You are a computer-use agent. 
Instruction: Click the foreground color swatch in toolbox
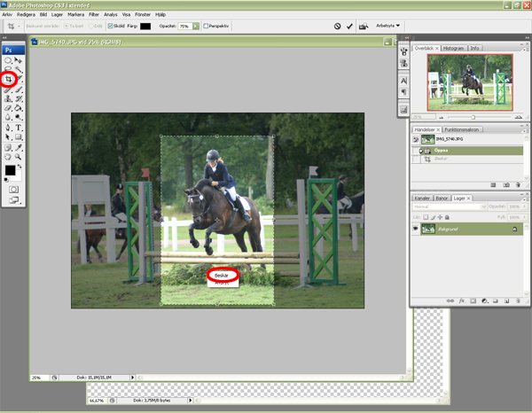[x=10, y=170]
